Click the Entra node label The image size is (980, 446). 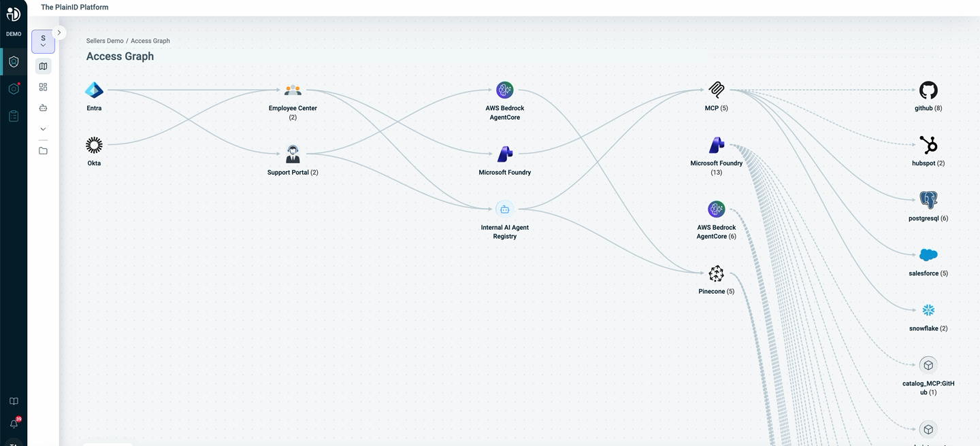coord(94,108)
